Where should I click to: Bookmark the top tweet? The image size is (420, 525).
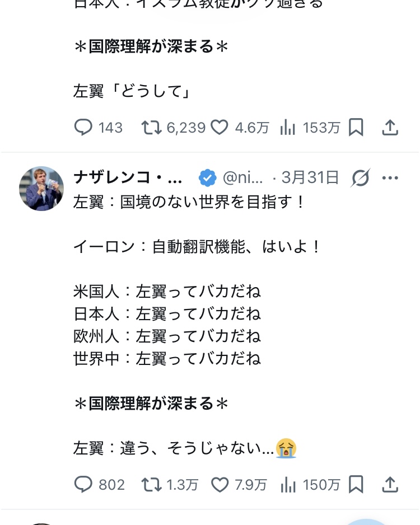pyautogui.click(x=356, y=128)
